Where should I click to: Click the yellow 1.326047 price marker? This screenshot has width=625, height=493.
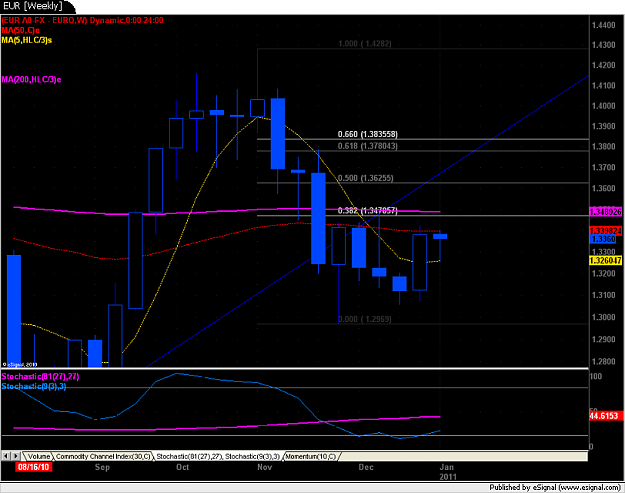[605, 261]
